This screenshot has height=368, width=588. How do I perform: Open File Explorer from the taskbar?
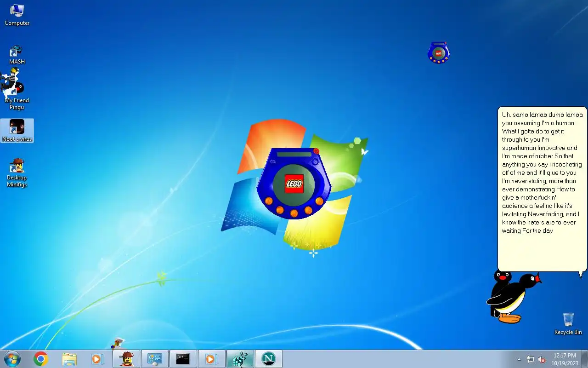(x=69, y=359)
